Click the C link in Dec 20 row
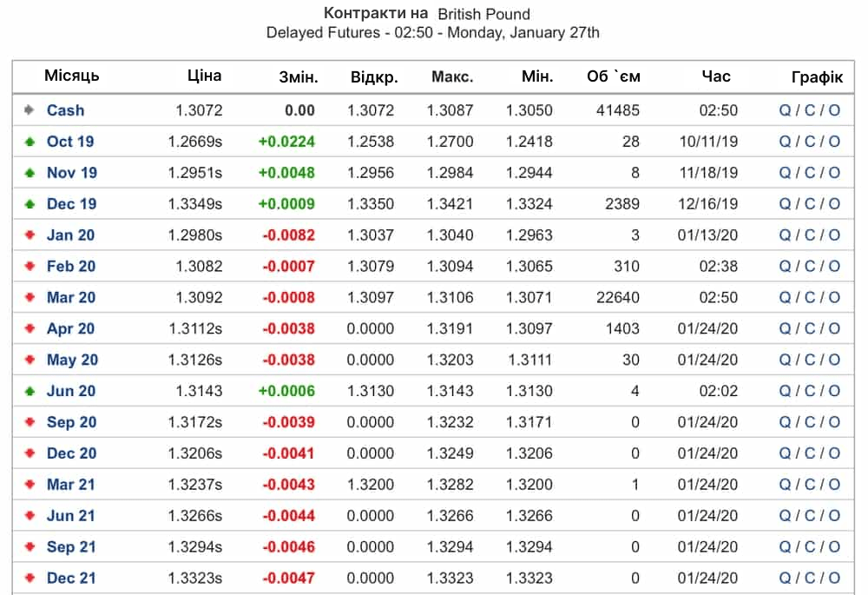The width and height of the screenshot is (868, 595). pos(809,453)
